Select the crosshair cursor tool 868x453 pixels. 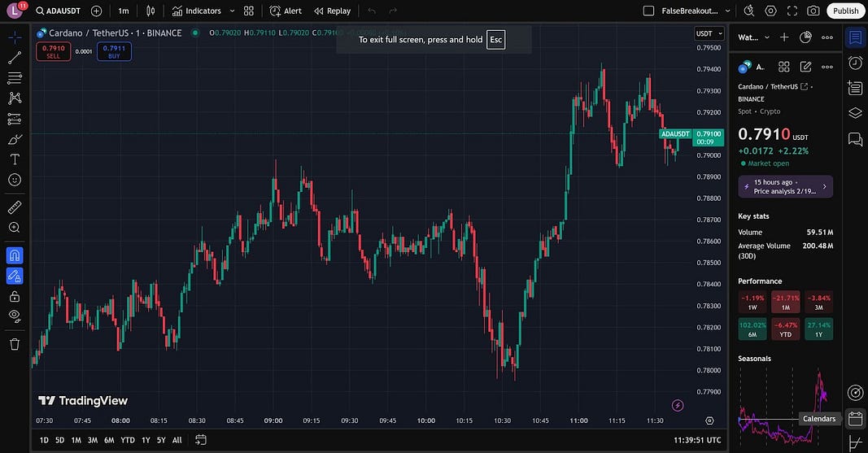15,37
